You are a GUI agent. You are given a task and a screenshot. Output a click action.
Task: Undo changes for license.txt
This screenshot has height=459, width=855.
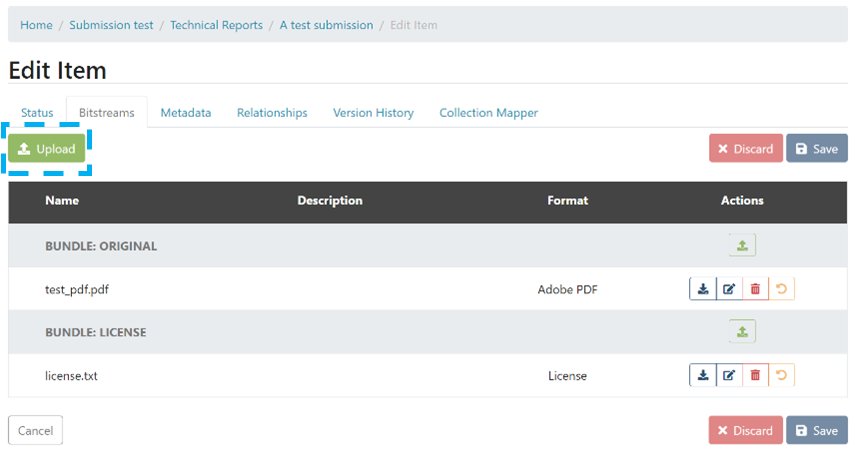pyautogui.click(x=781, y=375)
